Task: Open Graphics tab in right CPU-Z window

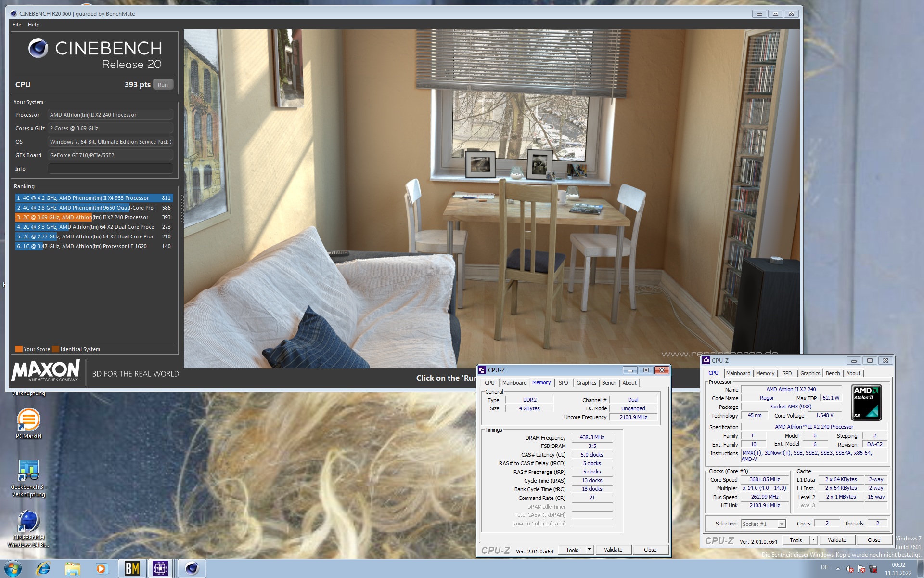Action: pos(810,373)
